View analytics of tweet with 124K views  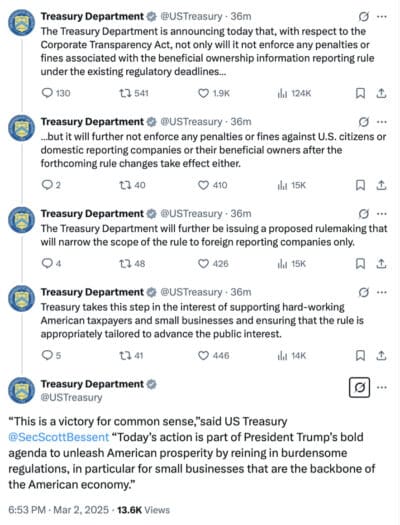[294, 93]
